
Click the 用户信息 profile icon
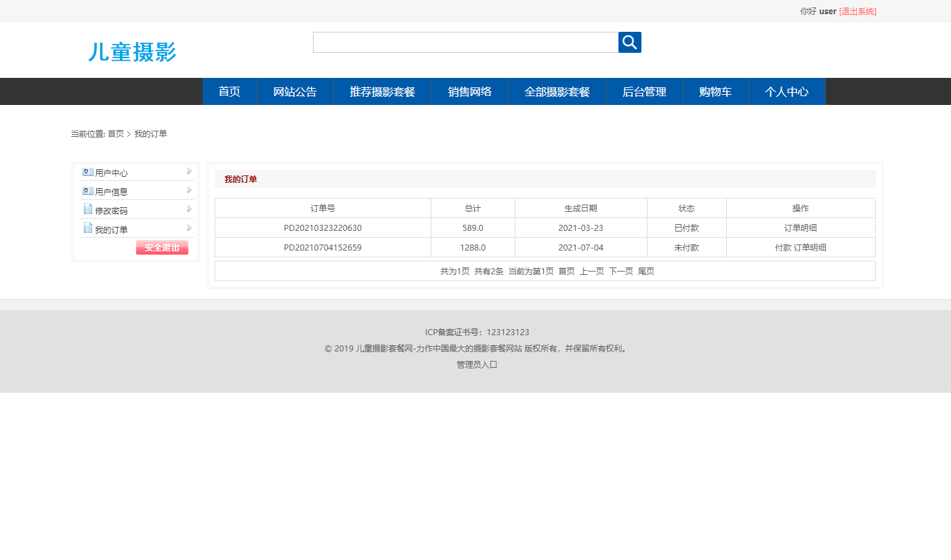pyautogui.click(x=88, y=191)
